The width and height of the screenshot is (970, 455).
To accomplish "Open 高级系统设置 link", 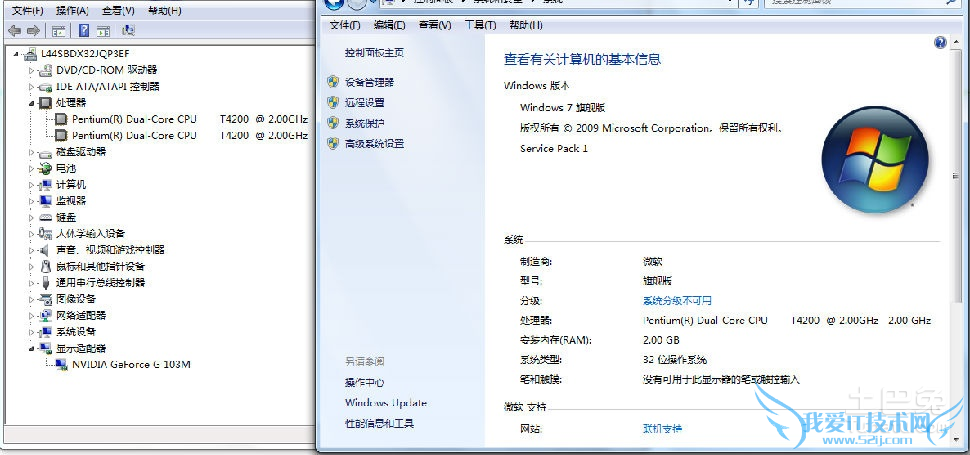I will [374, 143].
